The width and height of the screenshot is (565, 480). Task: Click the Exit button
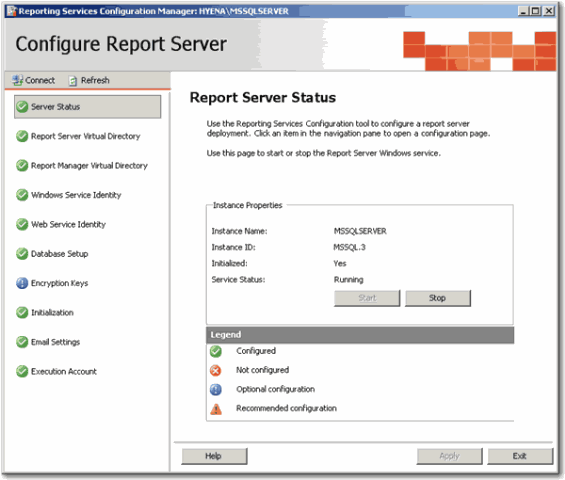point(520,456)
